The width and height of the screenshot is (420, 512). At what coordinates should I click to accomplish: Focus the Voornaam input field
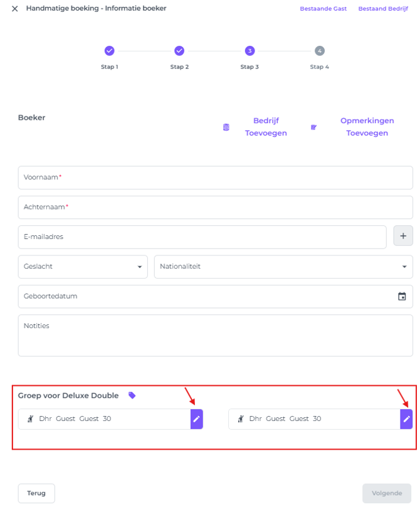pyautogui.click(x=215, y=178)
